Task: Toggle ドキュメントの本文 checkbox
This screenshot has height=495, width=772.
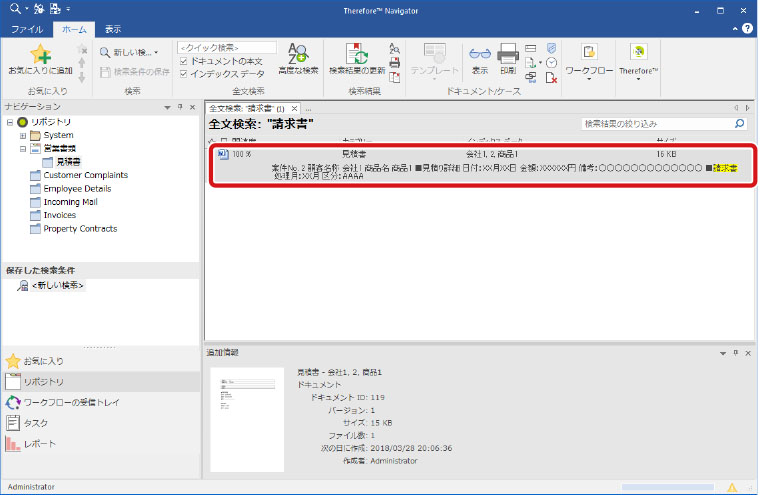Action: [x=183, y=61]
